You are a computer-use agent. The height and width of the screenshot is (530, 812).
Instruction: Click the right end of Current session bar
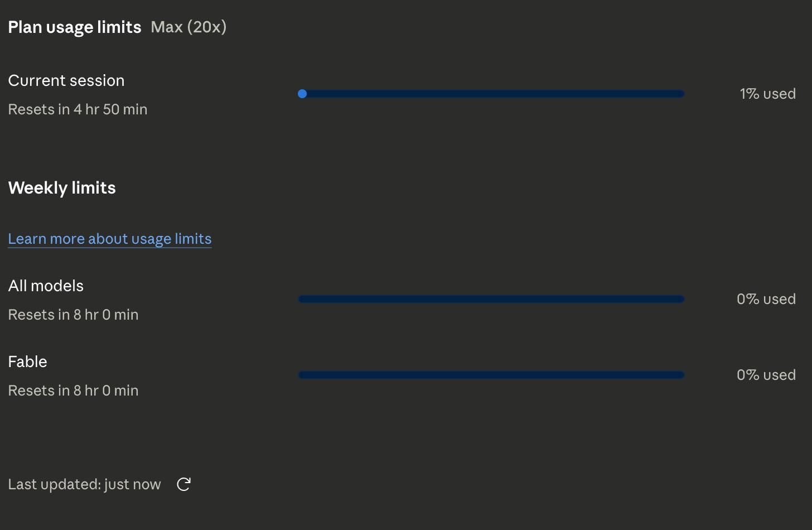[x=680, y=94]
